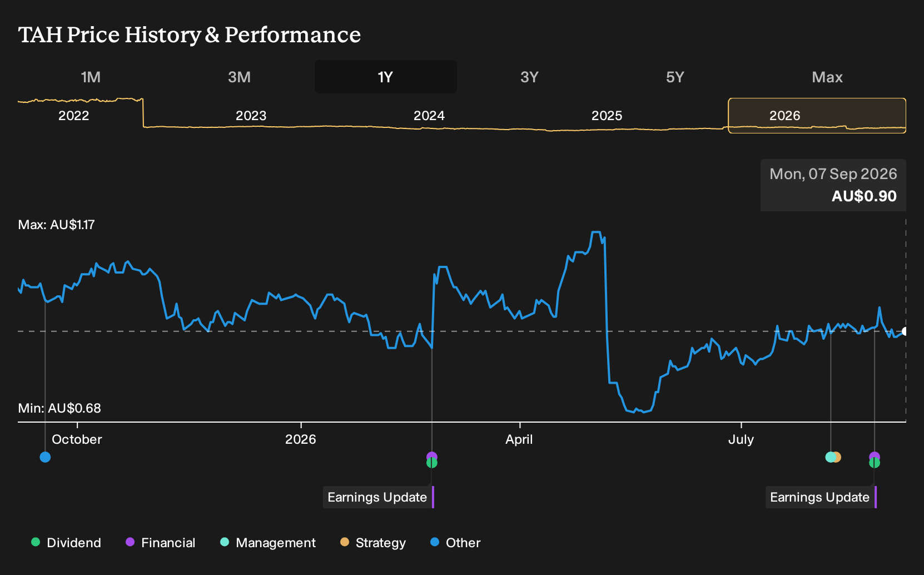Click the TAH Price History & Performance heading

coord(190,34)
